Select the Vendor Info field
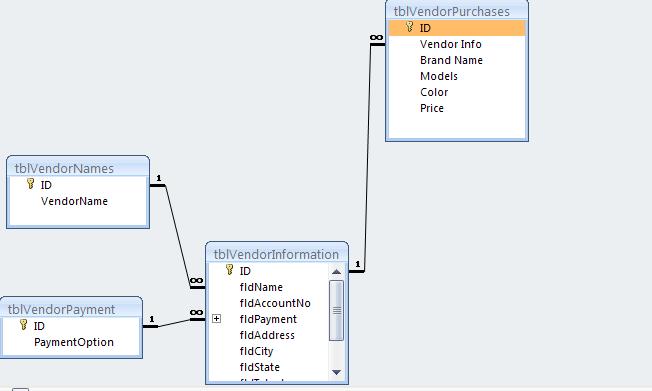This screenshot has width=652, height=391. (x=451, y=44)
